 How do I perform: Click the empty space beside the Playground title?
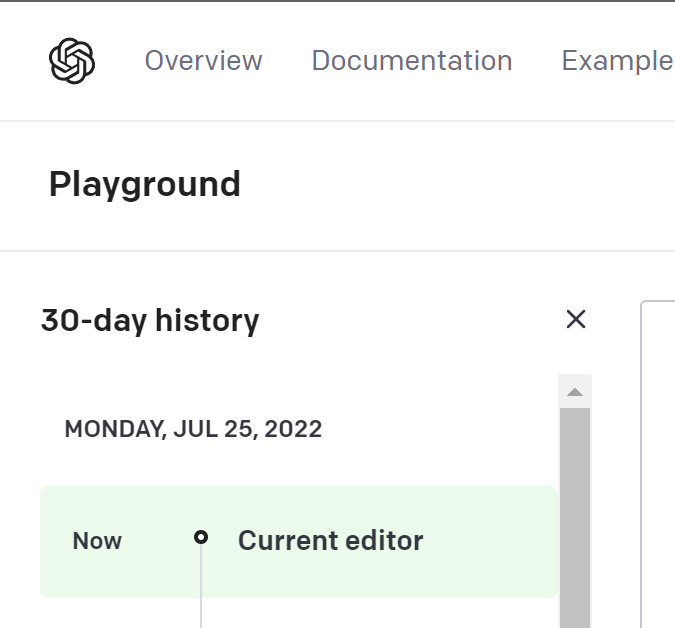coord(450,185)
